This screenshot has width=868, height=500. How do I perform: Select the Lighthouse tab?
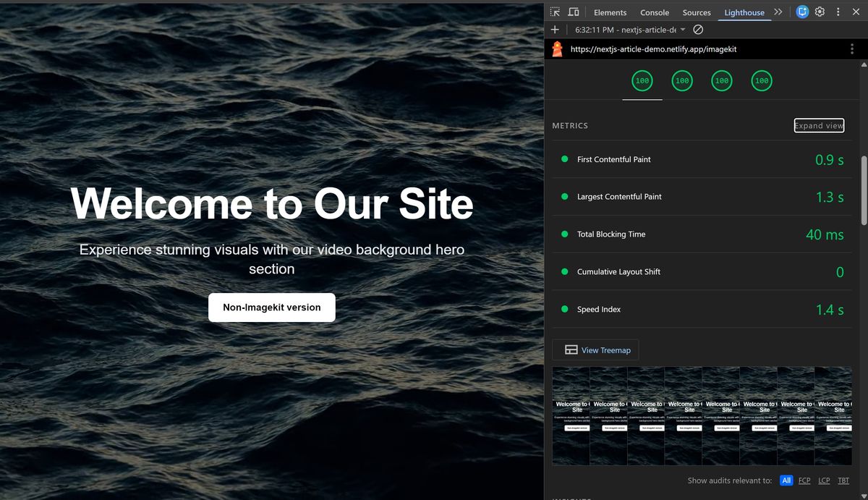[x=744, y=12]
